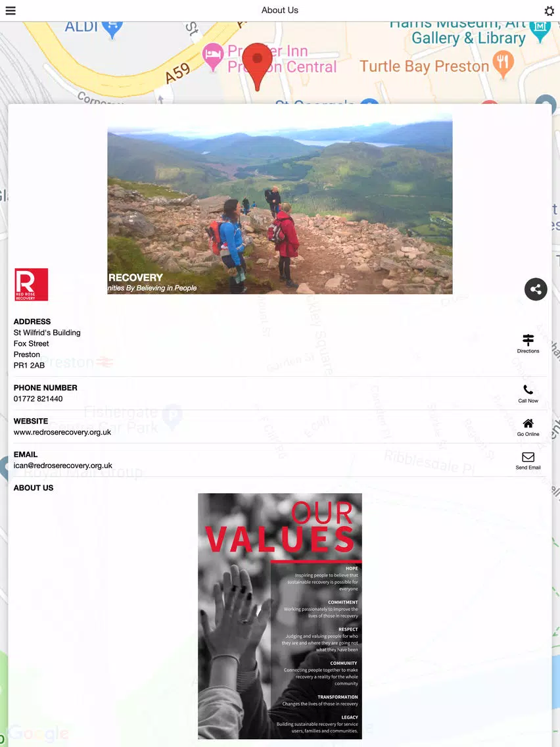This screenshot has height=747, width=560.
Task: Click the ADDRESS heading
Action: click(x=32, y=322)
